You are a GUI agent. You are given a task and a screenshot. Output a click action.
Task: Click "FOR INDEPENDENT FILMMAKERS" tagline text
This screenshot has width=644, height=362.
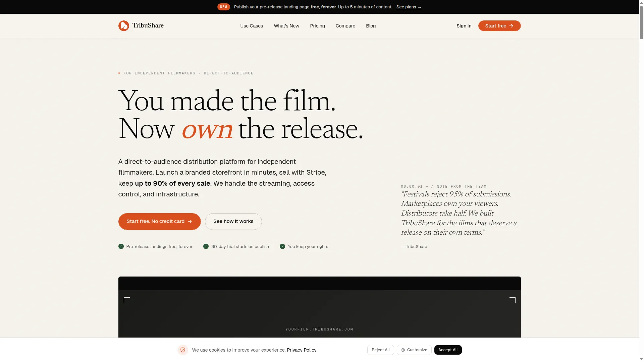pyautogui.click(x=159, y=73)
